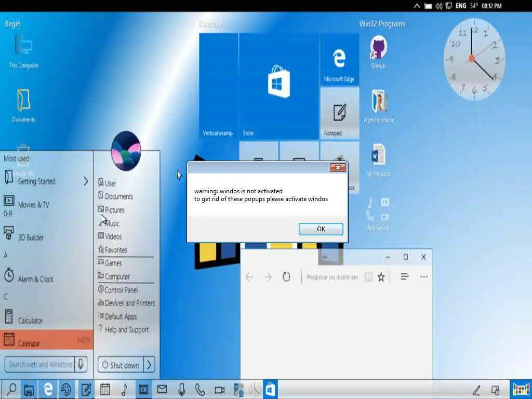Open the Edge hub lines icon
This screenshot has width=532, height=399.
click(404, 276)
